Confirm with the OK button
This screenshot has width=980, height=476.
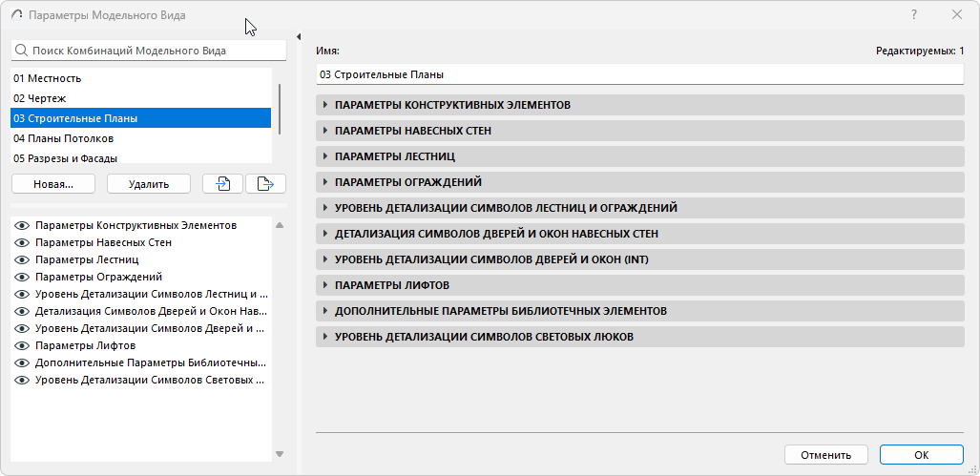(x=921, y=455)
